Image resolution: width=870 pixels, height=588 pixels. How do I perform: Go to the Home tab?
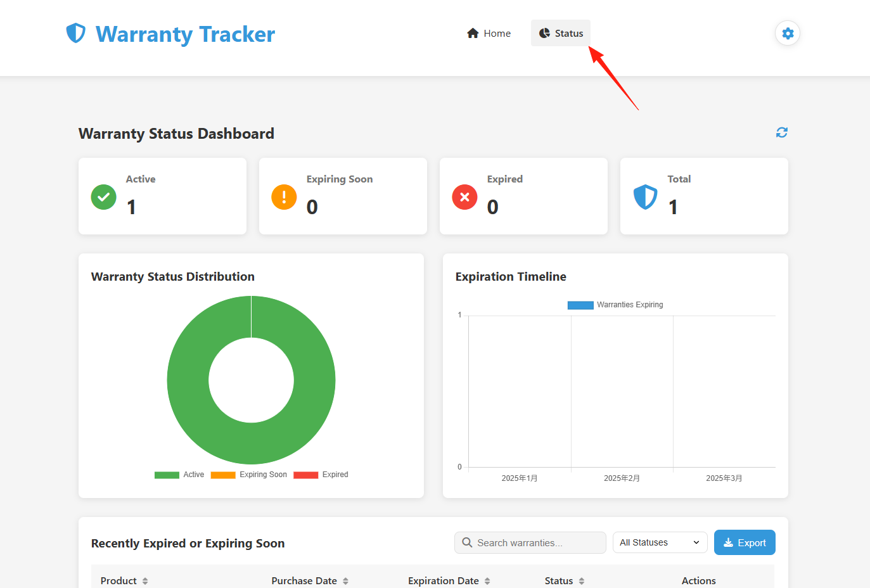pyautogui.click(x=489, y=33)
